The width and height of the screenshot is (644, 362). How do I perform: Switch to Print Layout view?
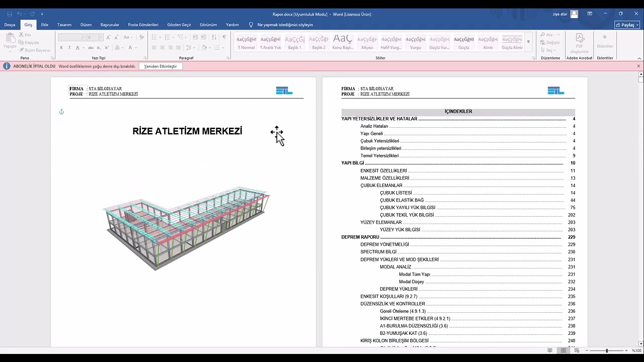[564, 350]
